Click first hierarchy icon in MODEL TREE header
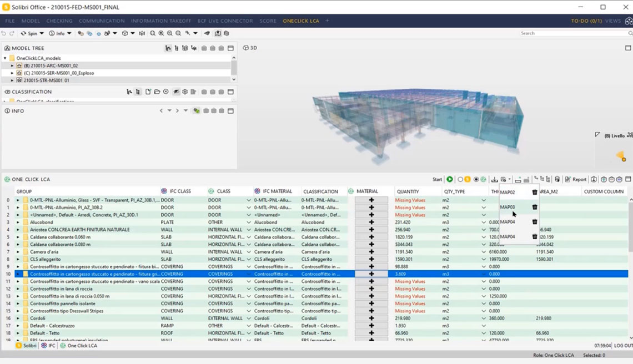633x364 pixels. [x=168, y=48]
